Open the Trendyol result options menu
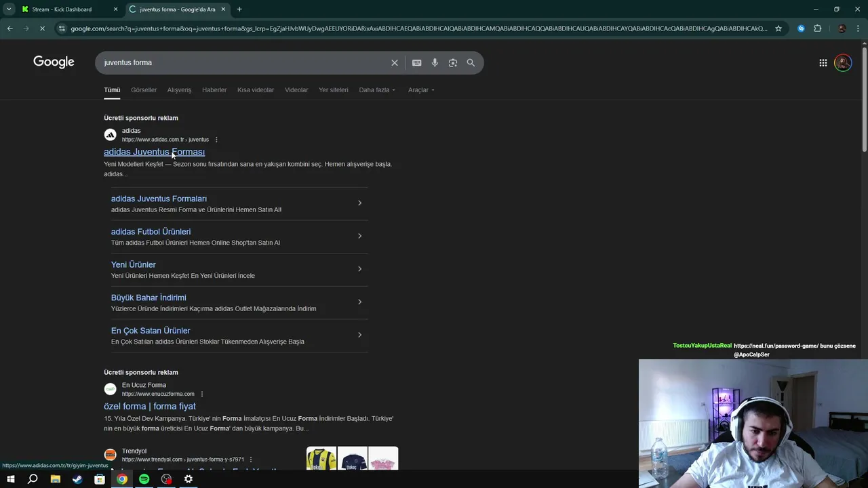 [x=251, y=460]
